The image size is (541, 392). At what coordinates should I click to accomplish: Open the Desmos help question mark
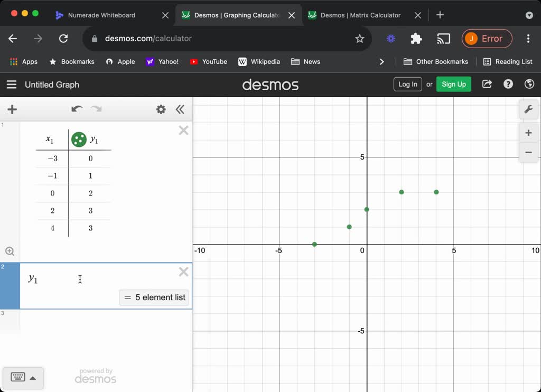[x=508, y=84]
